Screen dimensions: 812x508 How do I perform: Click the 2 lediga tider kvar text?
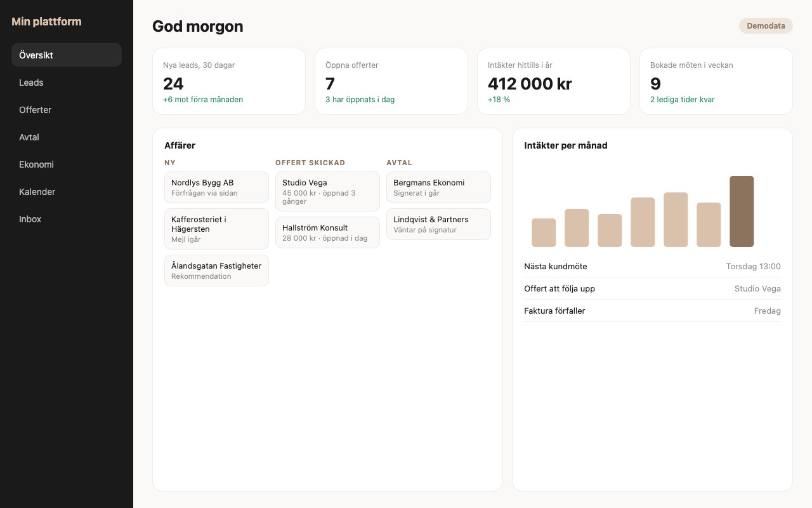click(683, 100)
